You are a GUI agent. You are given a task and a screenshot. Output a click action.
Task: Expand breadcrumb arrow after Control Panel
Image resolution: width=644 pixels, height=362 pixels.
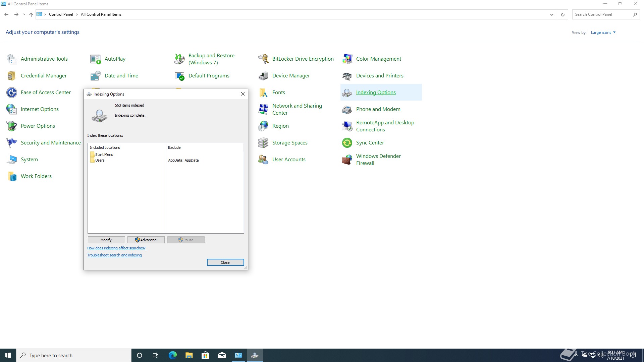tap(77, 14)
